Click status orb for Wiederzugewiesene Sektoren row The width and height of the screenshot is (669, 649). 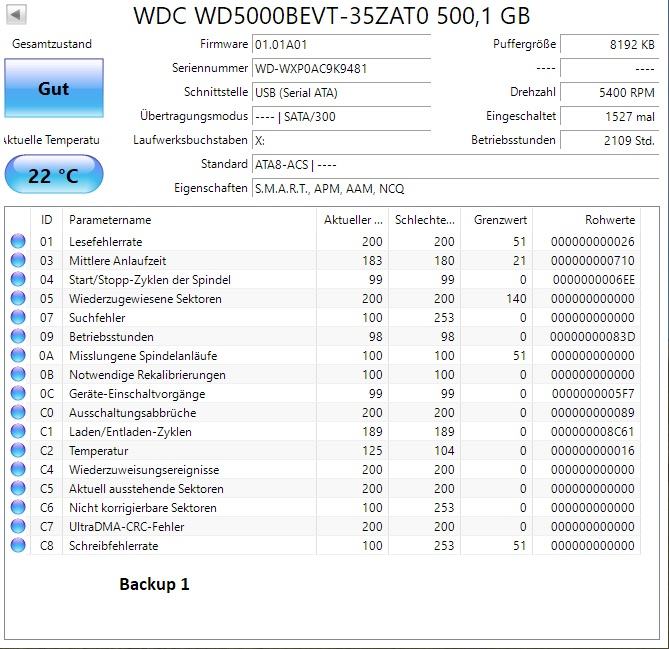click(x=18, y=298)
